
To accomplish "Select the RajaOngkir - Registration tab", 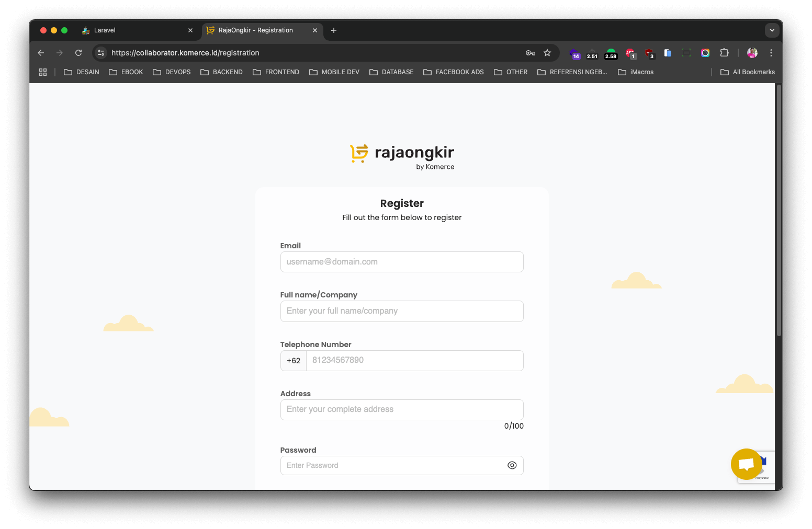I will (263, 30).
